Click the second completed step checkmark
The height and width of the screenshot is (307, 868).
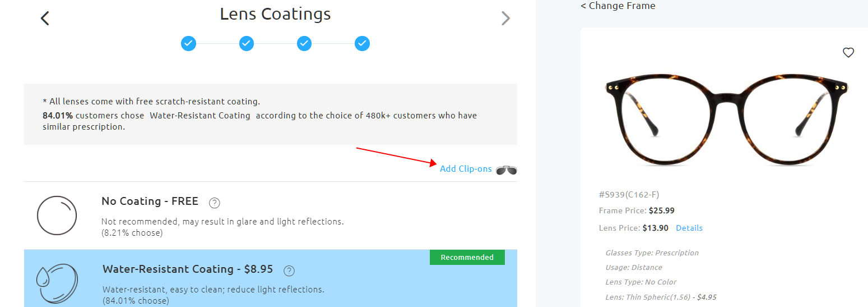point(247,43)
